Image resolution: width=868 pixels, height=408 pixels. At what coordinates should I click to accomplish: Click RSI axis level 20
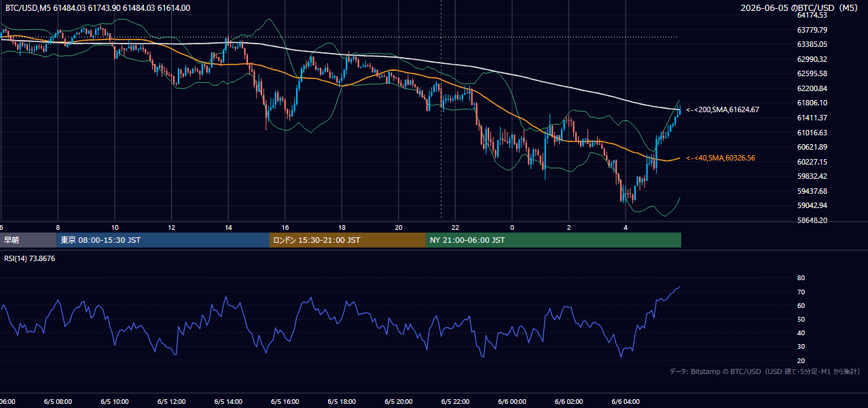[801, 360]
